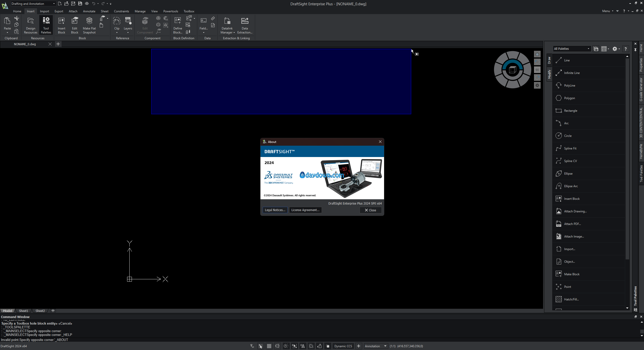
Task: Select the Spline Fit palette tool
Action: (x=570, y=148)
